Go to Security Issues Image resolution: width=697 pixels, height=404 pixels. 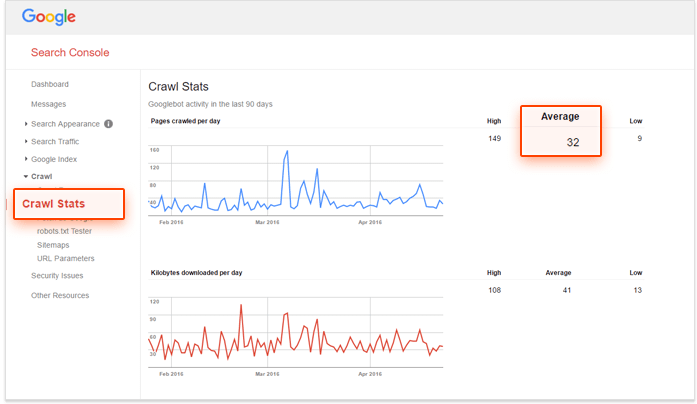click(57, 276)
